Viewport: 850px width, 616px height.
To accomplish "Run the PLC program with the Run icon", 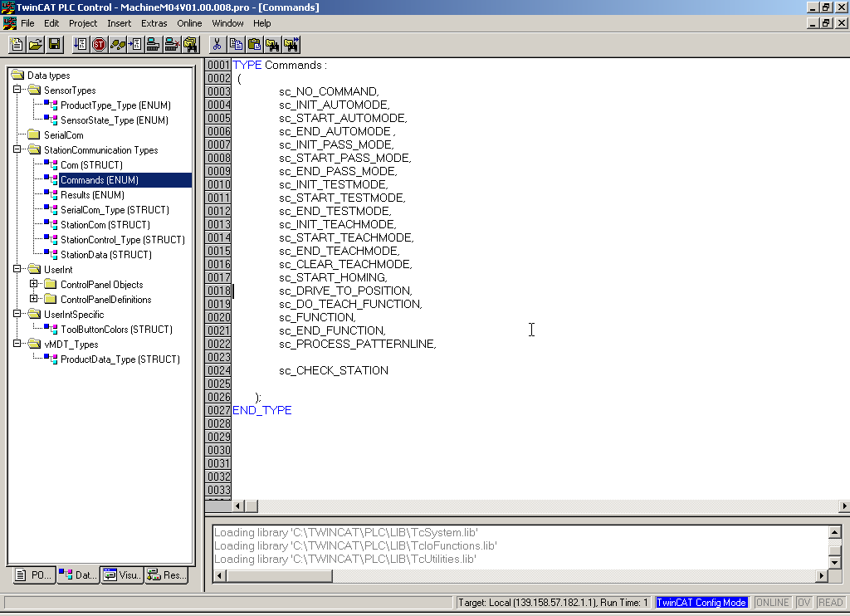I will click(x=81, y=45).
